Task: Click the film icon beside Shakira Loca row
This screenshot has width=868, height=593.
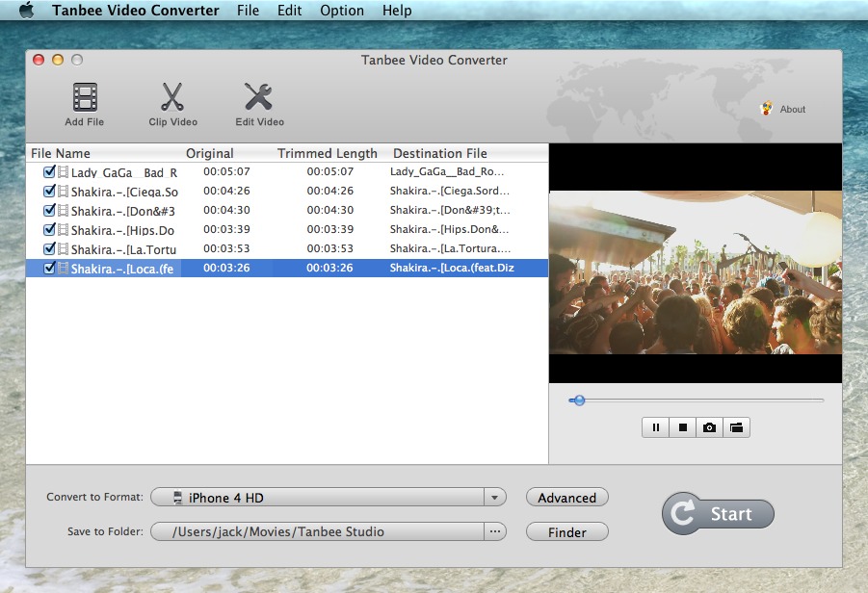Action: [x=64, y=269]
